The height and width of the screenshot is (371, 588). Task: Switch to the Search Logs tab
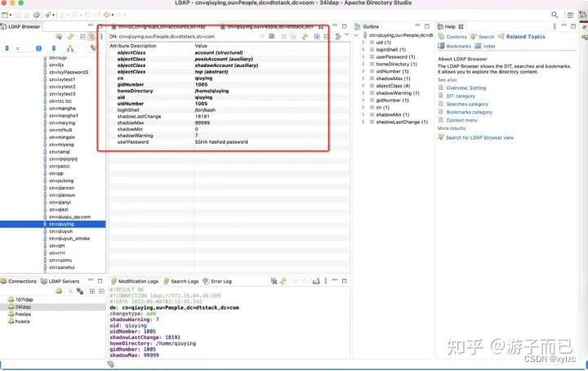[x=181, y=281]
